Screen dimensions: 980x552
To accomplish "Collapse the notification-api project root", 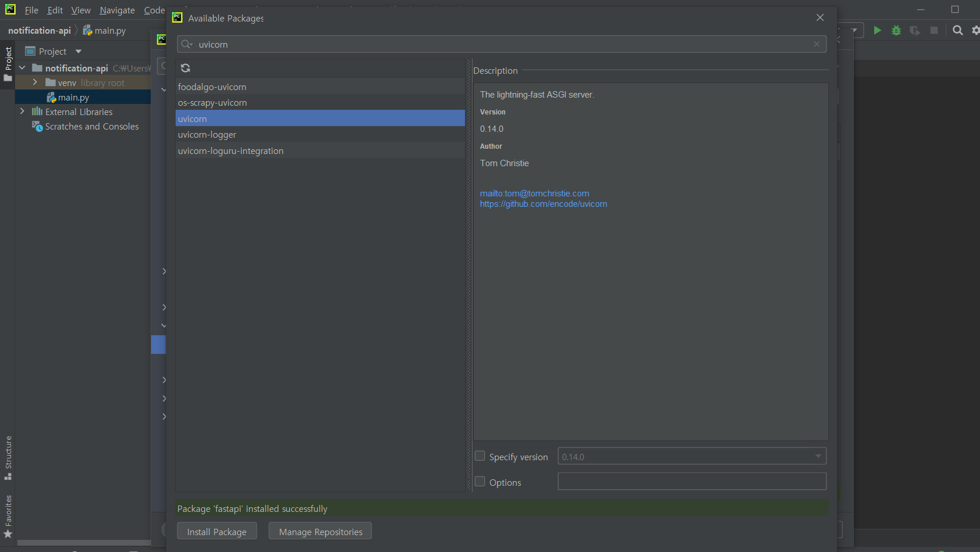I will pyautogui.click(x=22, y=68).
